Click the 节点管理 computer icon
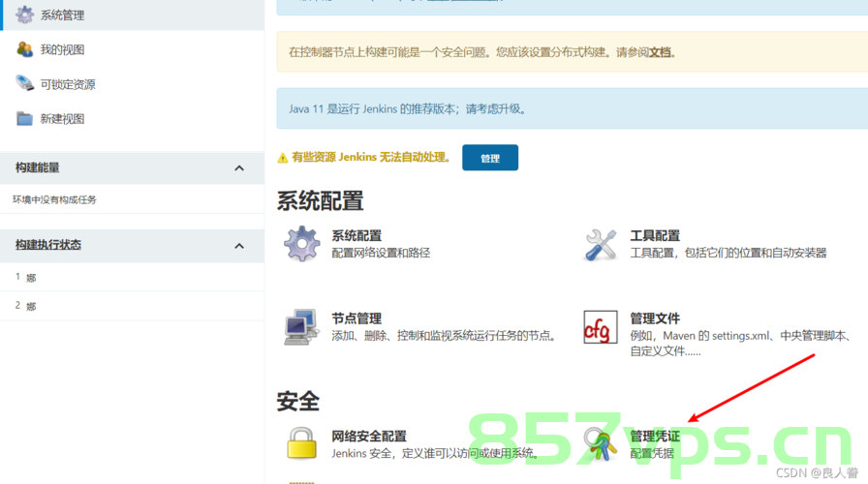The height and width of the screenshot is (484, 868). click(301, 327)
